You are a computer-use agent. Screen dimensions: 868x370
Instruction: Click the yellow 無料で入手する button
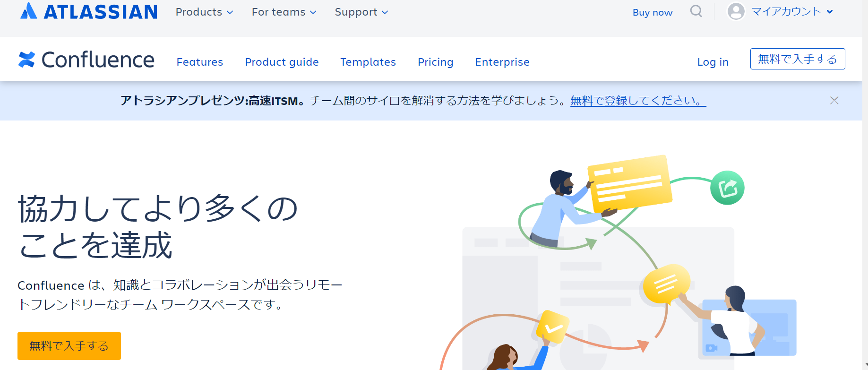[69, 346]
